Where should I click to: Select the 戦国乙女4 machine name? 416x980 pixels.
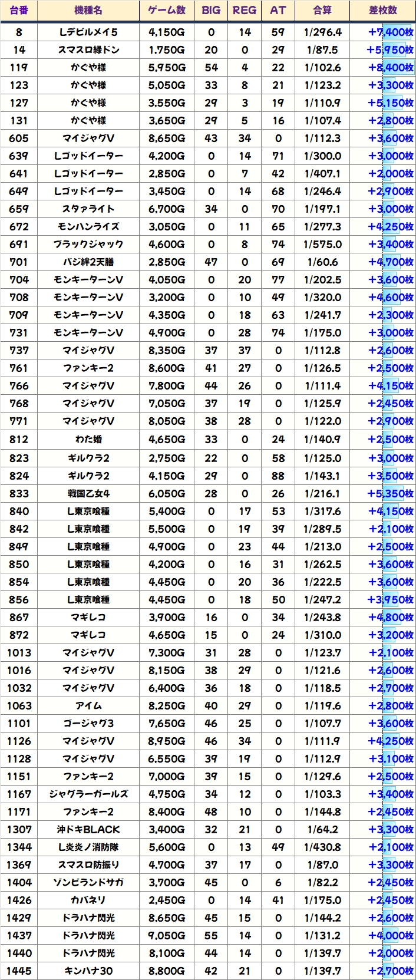[x=88, y=493]
